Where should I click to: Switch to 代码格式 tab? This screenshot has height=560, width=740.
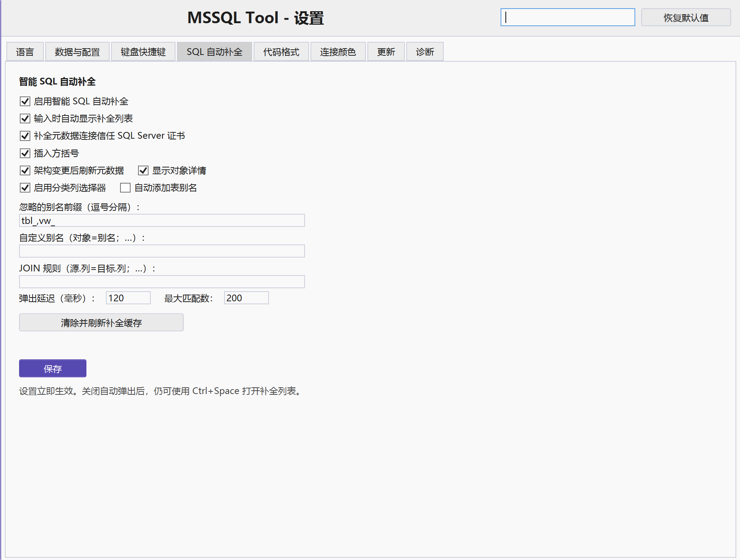[281, 52]
